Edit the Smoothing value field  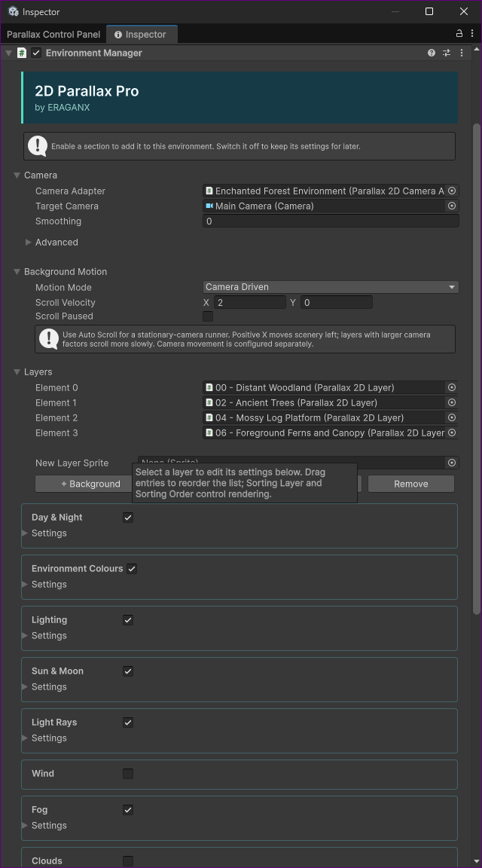point(331,222)
